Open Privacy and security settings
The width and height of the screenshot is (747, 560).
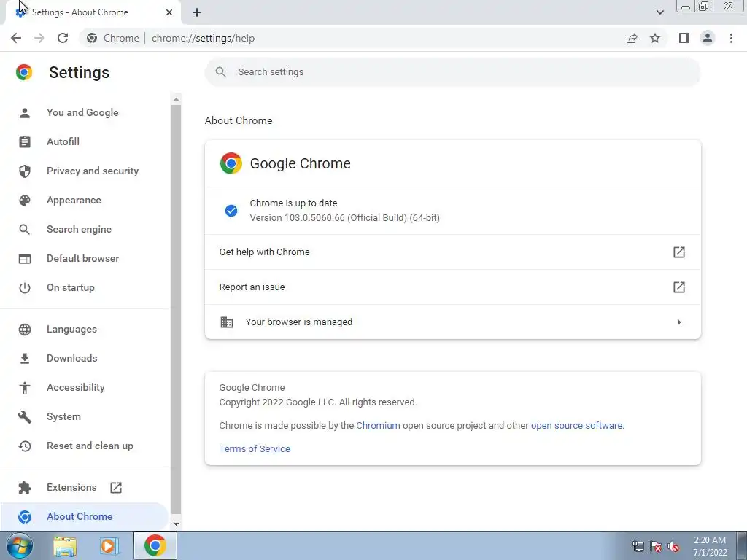click(x=93, y=171)
